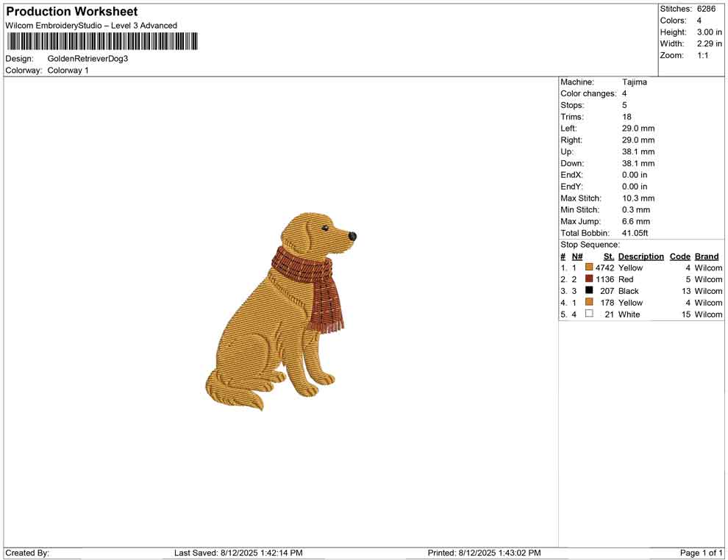Click the White description in row 5
This screenshot has width=728, height=560.
coord(629,314)
